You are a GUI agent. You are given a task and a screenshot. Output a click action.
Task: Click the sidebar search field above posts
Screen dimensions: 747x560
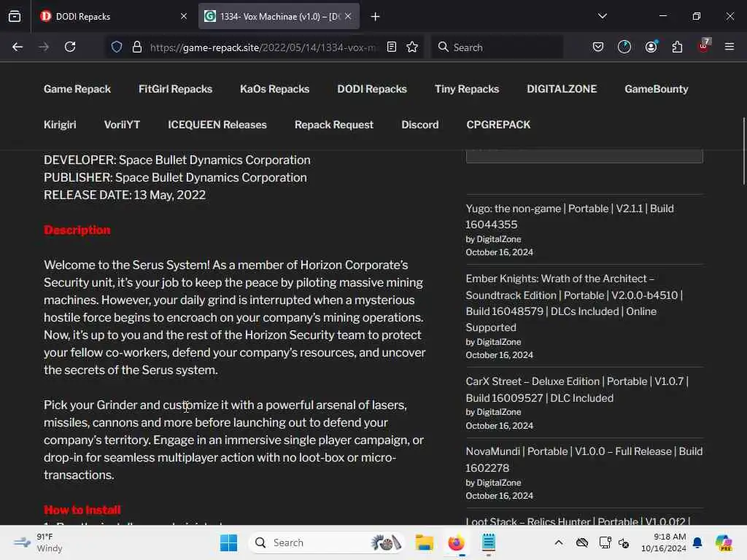tap(584, 156)
